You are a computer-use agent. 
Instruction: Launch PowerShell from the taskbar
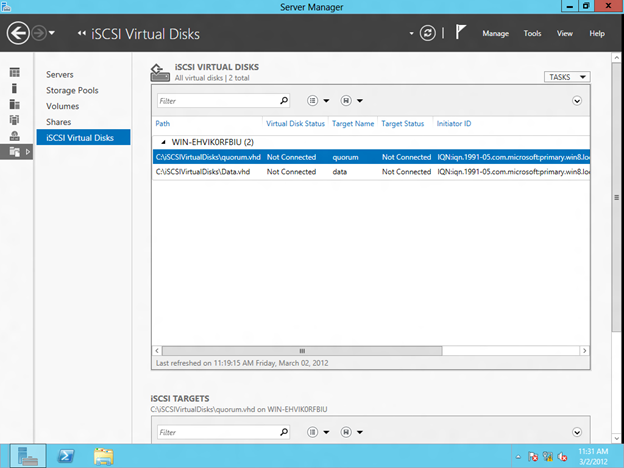pos(67,455)
